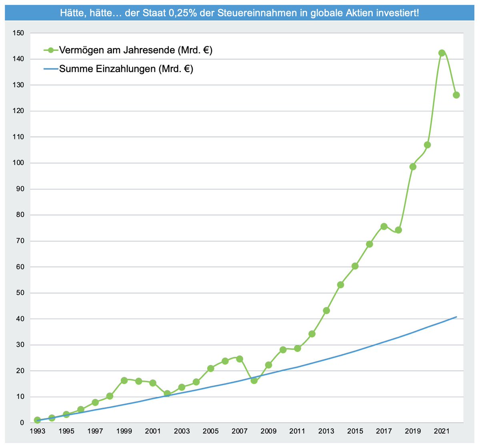The width and height of the screenshot is (480, 448).
Task: Click the blue line legend icon
Action: (51, 68)
